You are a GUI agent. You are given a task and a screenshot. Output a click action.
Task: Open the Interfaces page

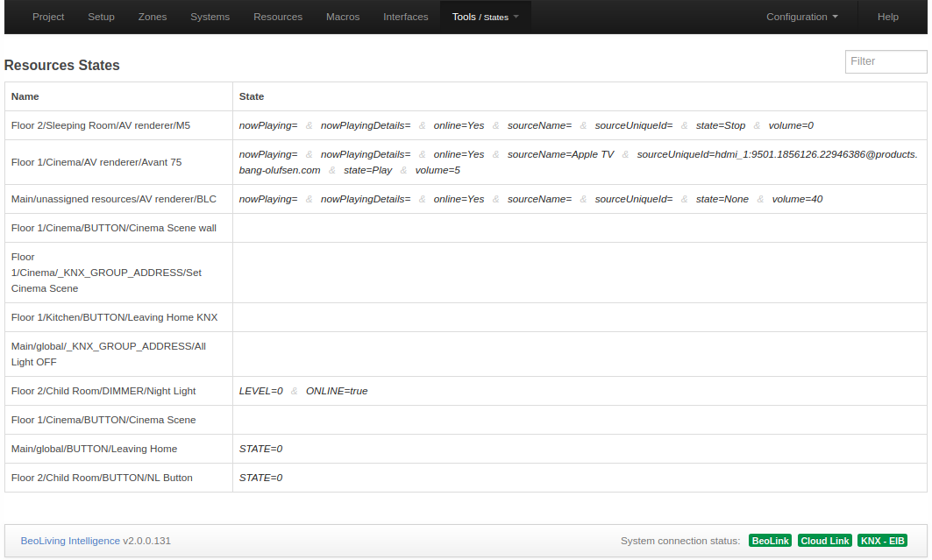pyautogui.click(x=405, y=17)
